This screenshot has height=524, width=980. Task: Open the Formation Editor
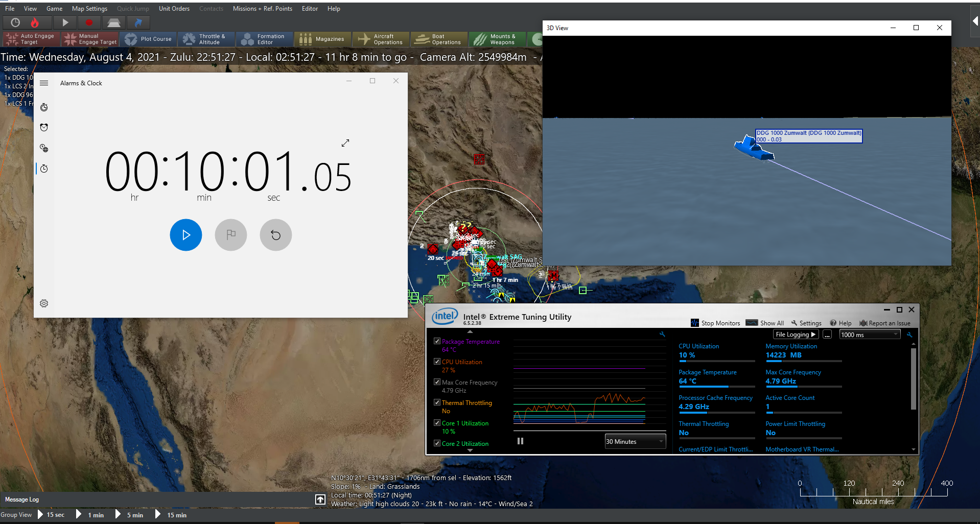[264, 39]
